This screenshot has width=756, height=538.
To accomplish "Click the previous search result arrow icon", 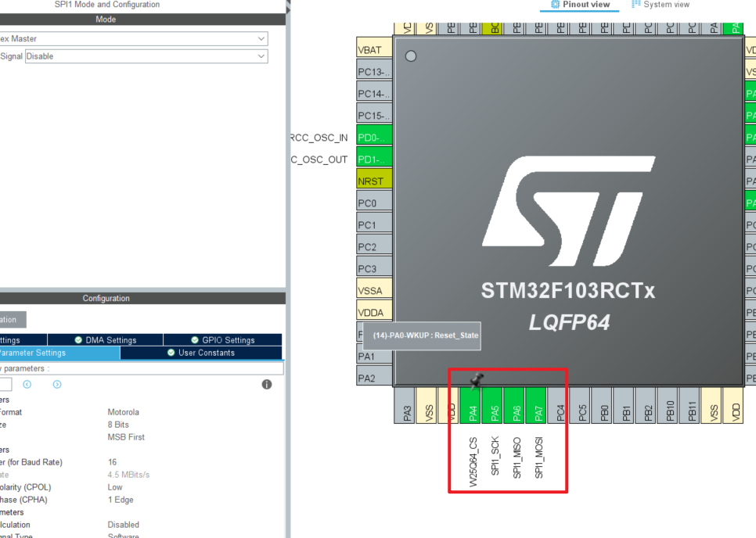I will point(27,385).
